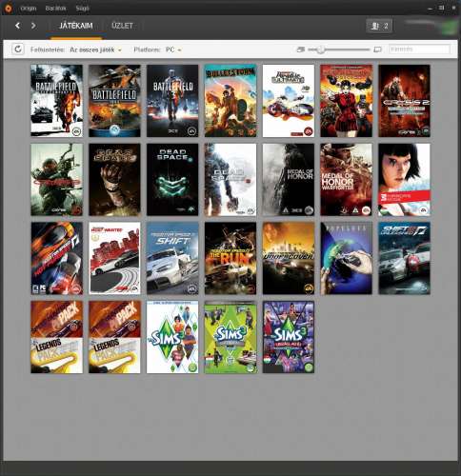The width and height of the screenshot is (461, 476).
Task: Open the friends list button showing 2
Action: pyautogui.click(x=379, y=26)
